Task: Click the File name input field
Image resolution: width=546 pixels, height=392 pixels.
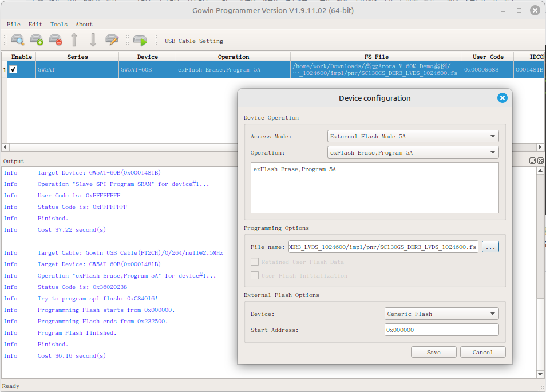Action: 383,247
